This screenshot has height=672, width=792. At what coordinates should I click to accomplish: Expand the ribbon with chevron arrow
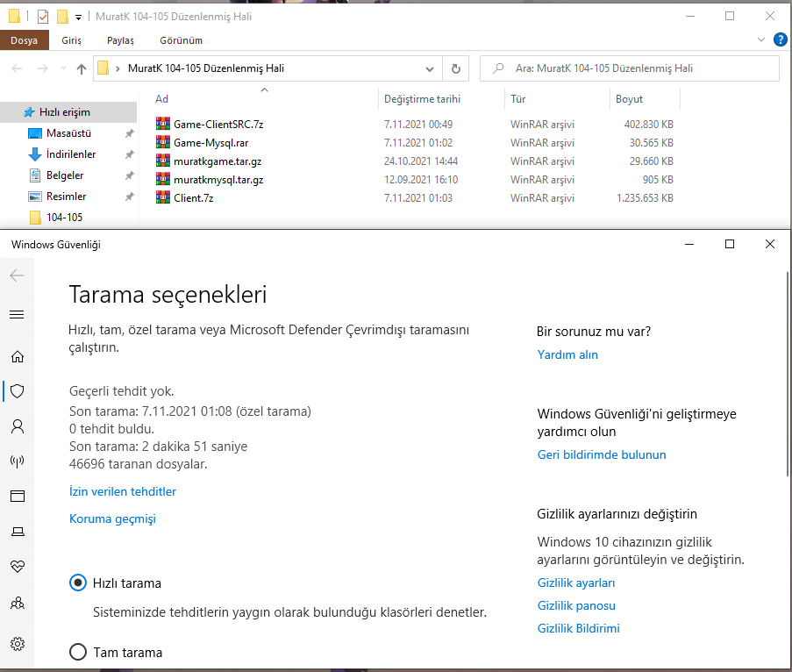point(760,40)
